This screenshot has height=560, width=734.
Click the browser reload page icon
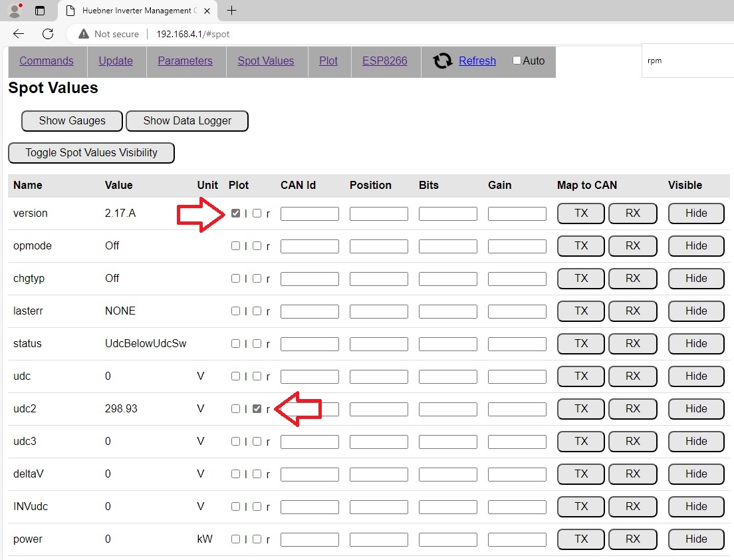[48, 34]
